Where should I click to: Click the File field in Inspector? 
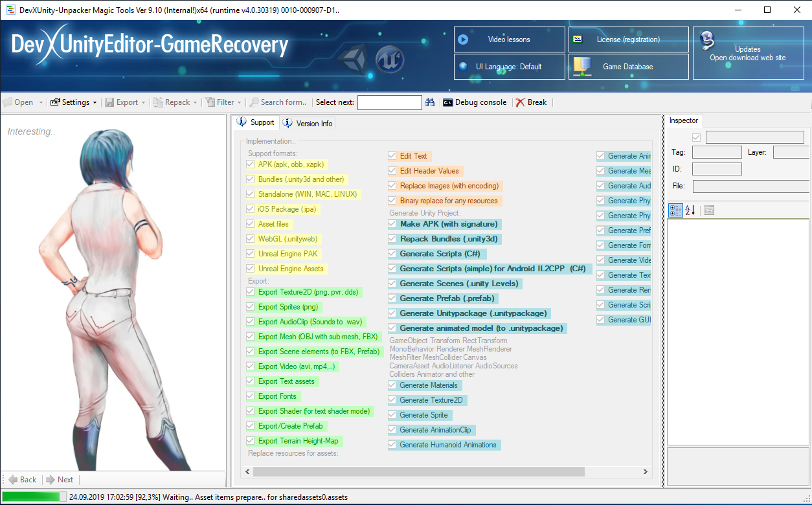coord(751,186)
